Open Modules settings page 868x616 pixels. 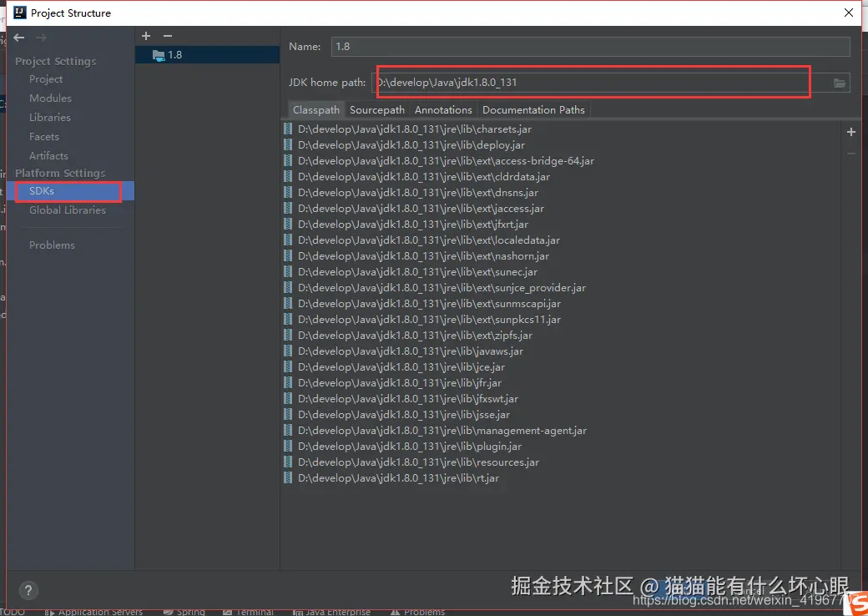(50, 98)
